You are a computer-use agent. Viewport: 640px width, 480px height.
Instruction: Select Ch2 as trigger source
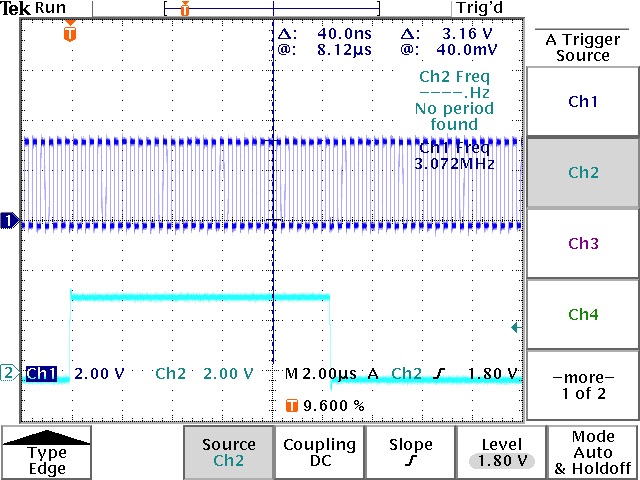(x=583, y=172)
